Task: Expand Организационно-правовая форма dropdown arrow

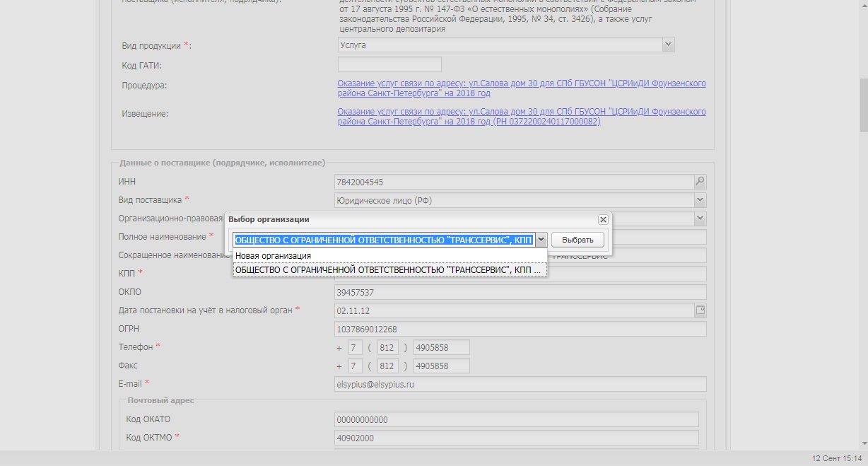Action: [700, 219]
